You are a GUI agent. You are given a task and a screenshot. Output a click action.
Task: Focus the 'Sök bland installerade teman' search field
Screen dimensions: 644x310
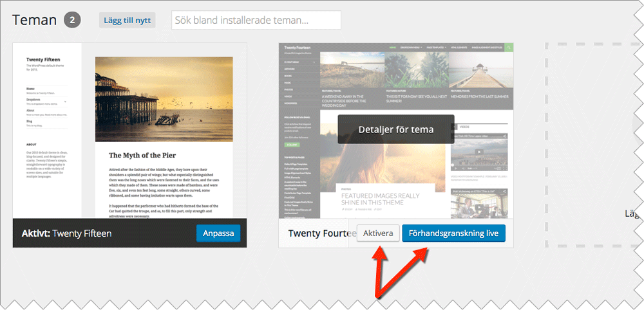[x=256, y=20]
